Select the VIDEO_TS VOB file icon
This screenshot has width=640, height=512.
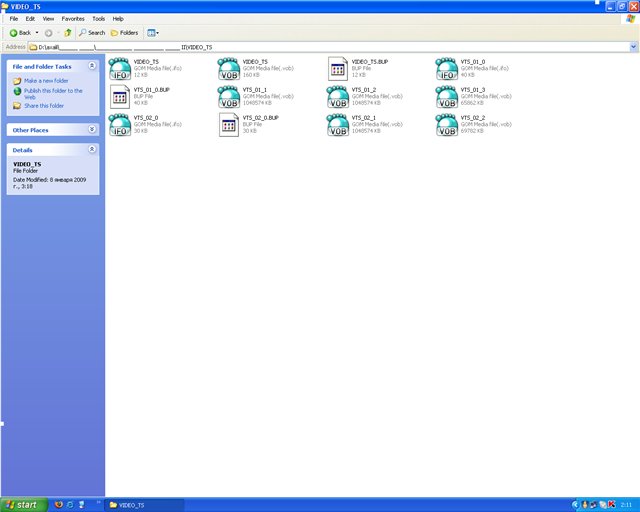point(229,69)
